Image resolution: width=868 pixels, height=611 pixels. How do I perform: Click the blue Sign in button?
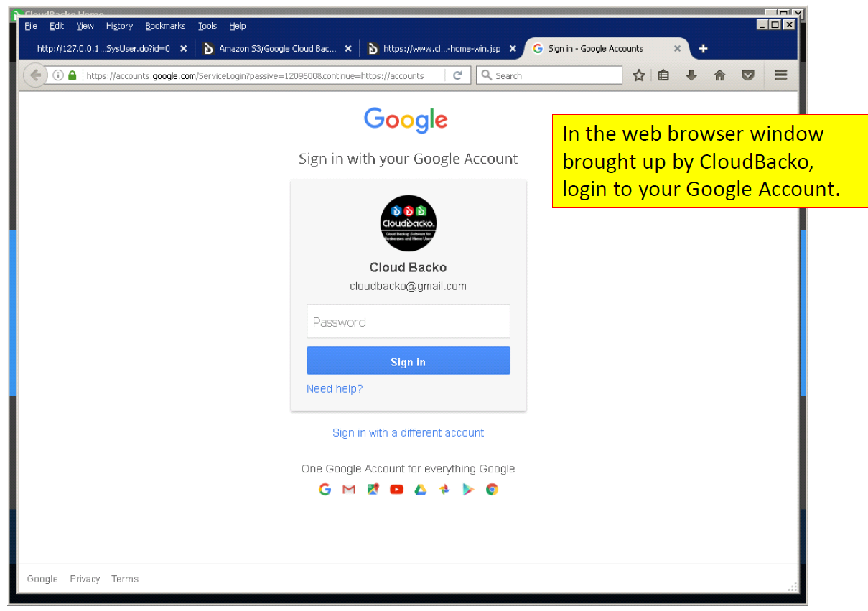point(409,361)
